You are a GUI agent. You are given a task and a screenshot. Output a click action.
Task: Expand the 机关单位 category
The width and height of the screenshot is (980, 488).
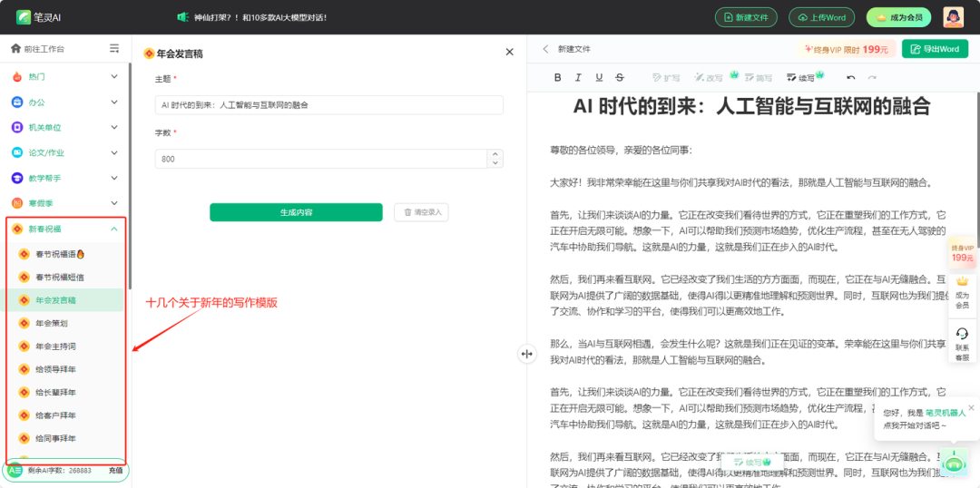point(65,127)
